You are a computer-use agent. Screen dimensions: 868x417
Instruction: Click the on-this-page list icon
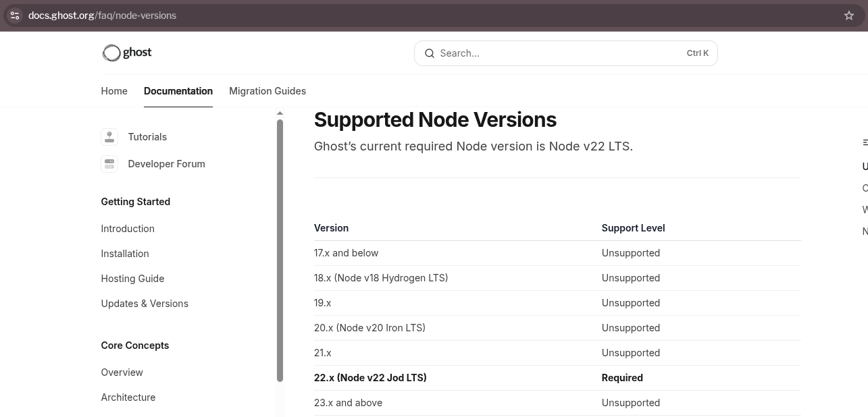pos(865,142)
